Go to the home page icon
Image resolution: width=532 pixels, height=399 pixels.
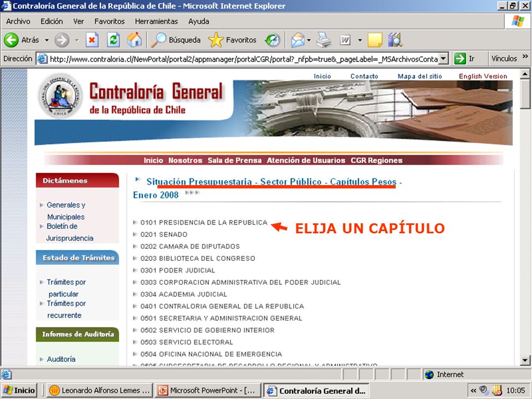[x=134, y=40]
